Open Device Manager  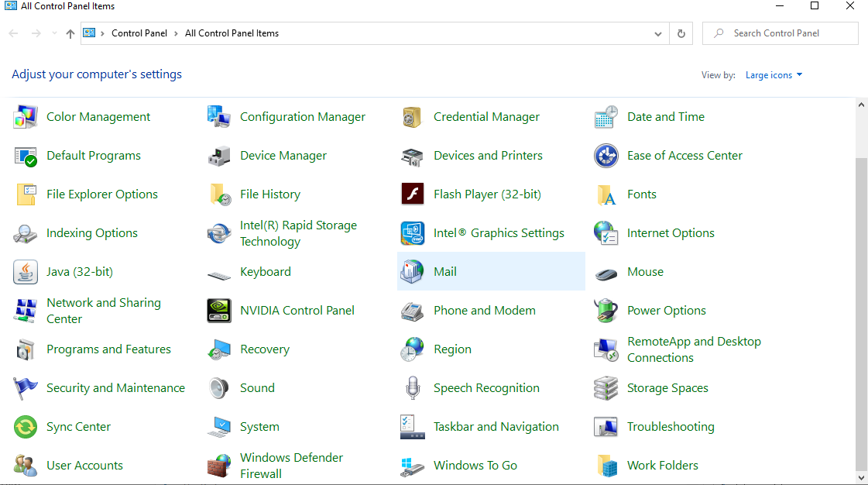tap(283, 155)
